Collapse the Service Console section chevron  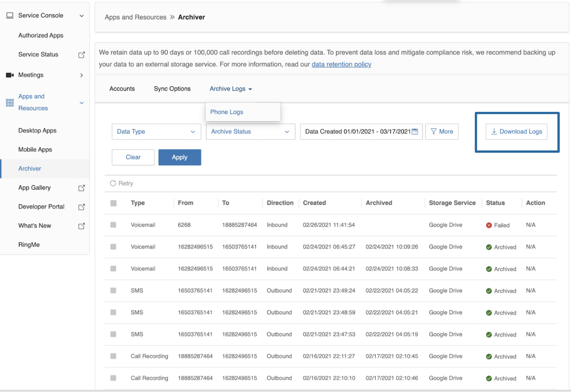point(82,16)
